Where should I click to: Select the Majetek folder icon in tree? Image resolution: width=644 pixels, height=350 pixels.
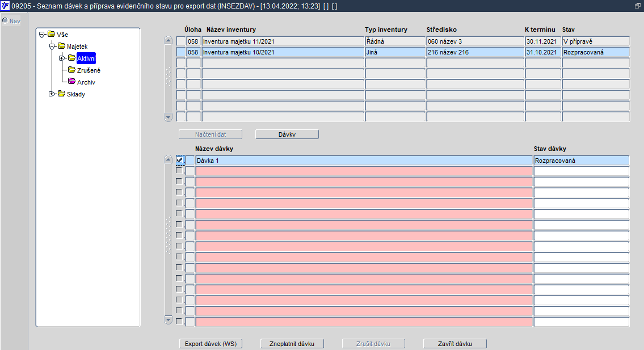point(62,46)
